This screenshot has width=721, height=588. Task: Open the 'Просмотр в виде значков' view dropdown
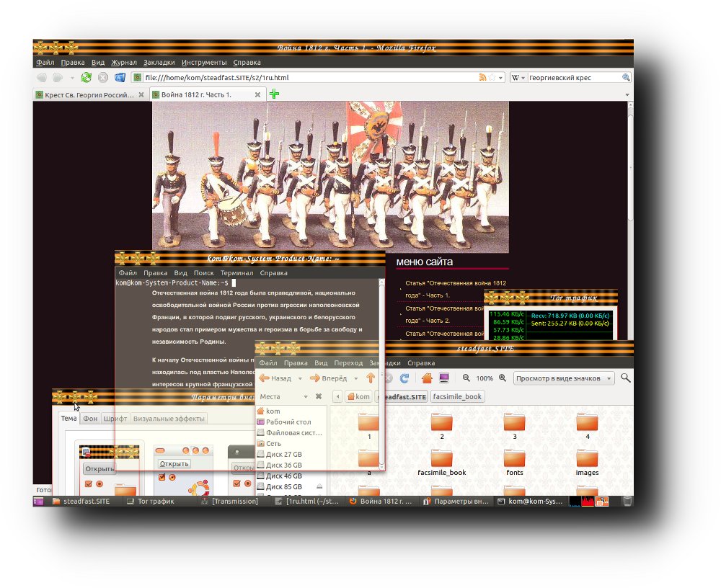pos(564,378)
